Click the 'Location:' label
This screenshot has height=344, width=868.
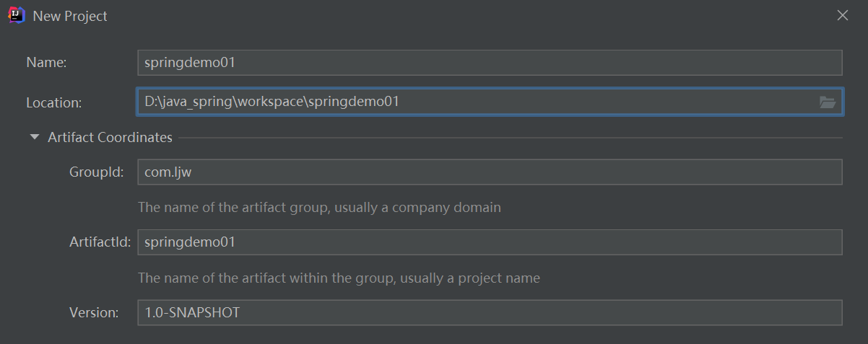click(x=54, y=102)
